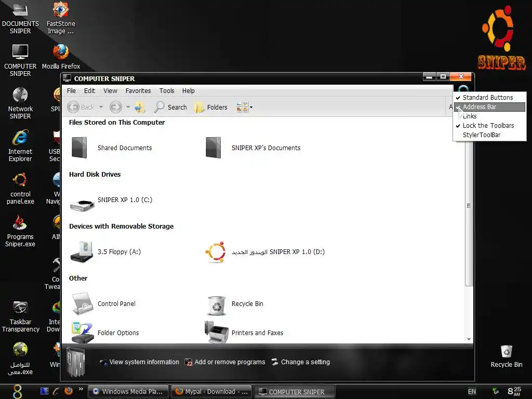Click the Views toolbar icon
The height and width of the screenshot is (399, 532).
point(242,107)
